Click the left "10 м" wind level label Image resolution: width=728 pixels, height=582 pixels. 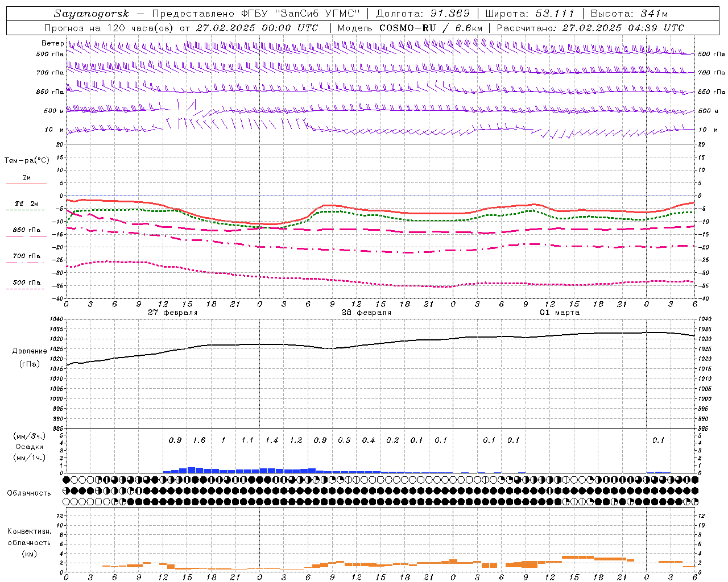click(x=54, y=130)
